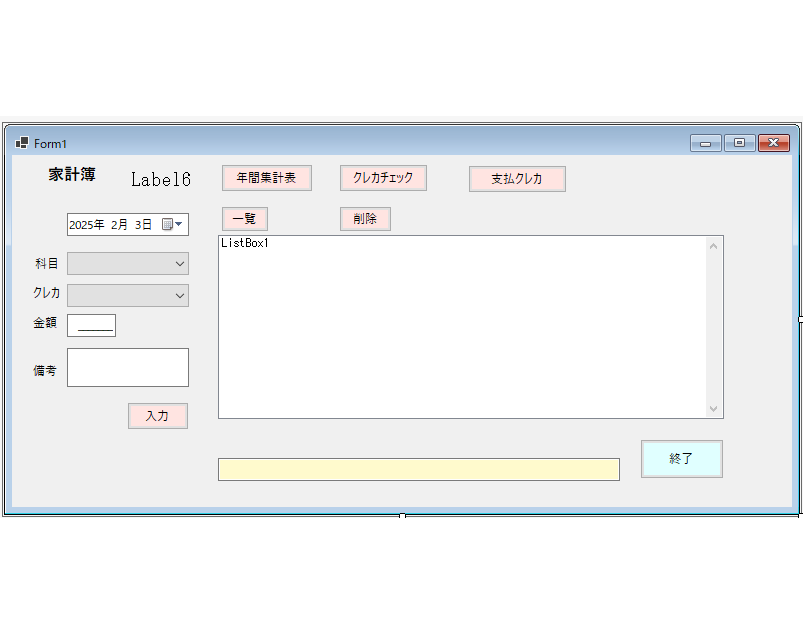Maximize the Form1 window

[739, 143]
